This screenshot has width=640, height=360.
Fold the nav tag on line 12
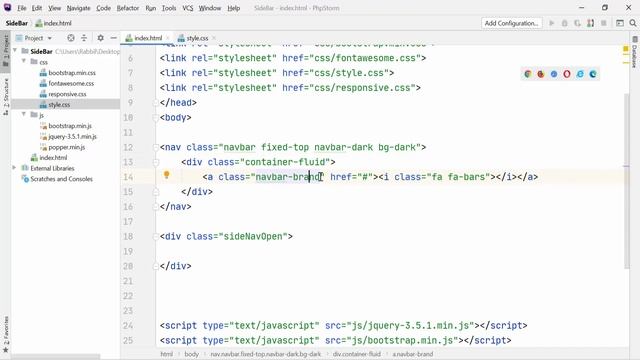tap(156, 147)
